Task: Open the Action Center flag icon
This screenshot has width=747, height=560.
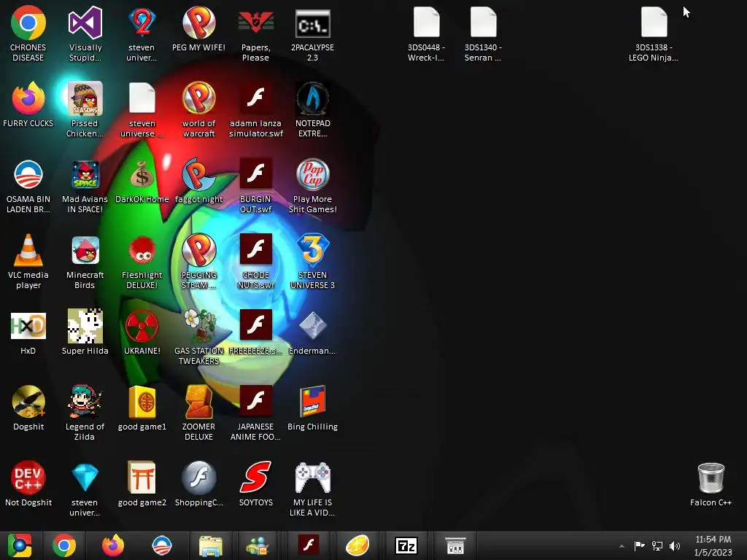Action: (639, 545)
